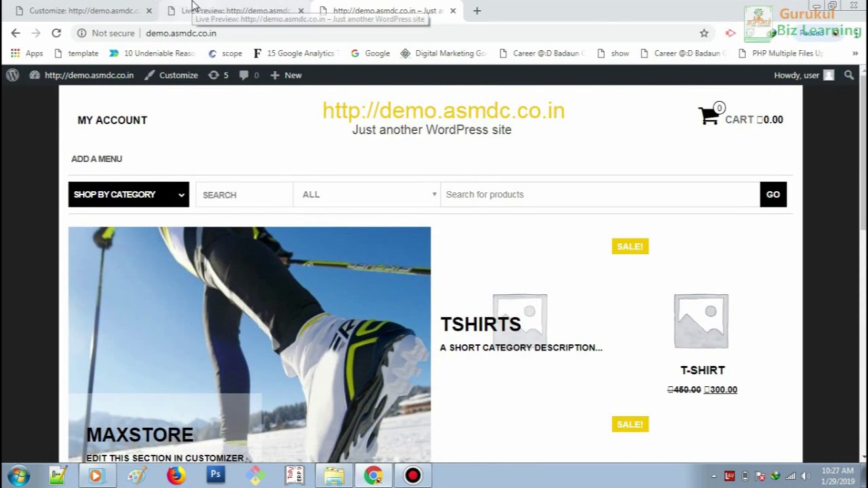
Task: Close the Live Preview browser tab
Action: [301, 11]
